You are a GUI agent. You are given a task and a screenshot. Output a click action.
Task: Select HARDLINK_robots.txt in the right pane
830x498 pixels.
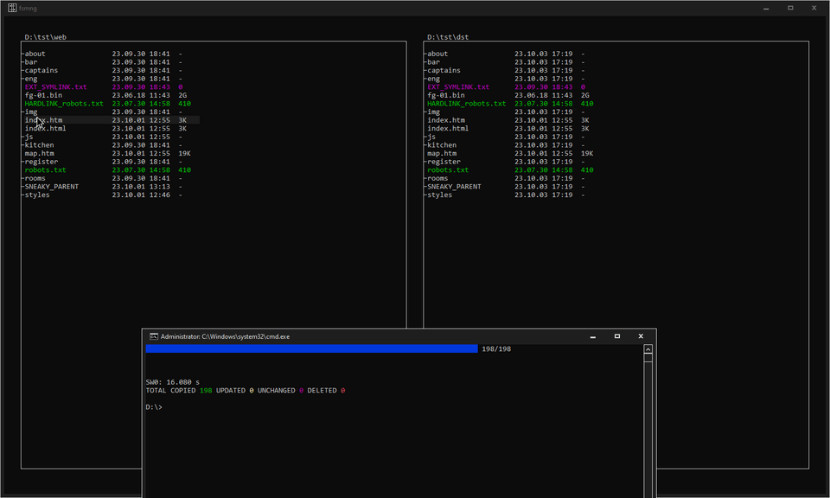pos(466,104)
